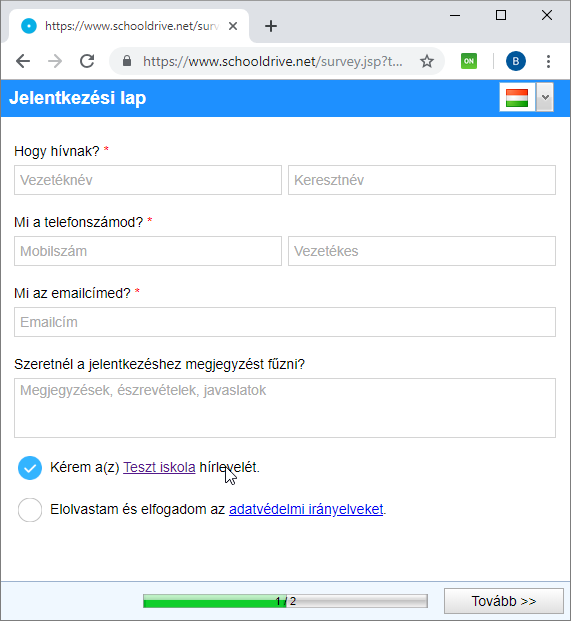Click the 'Mi az emailcímed?' label

tap(72, 293)
